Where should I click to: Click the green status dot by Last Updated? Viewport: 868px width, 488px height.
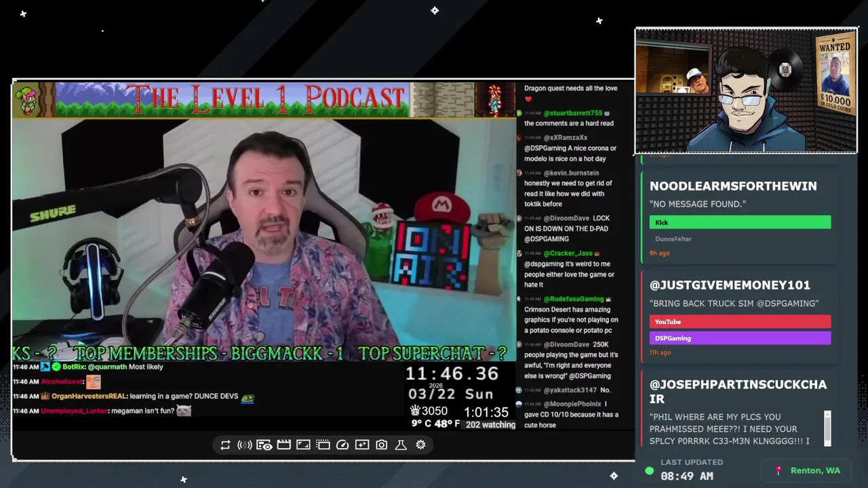coord(650,470)
